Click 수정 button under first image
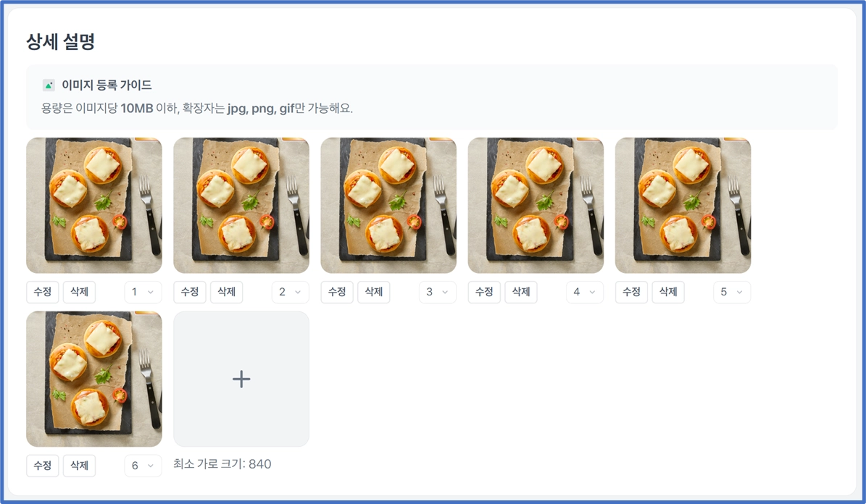This screenshot has width=866, height=504. coord(43,292)
